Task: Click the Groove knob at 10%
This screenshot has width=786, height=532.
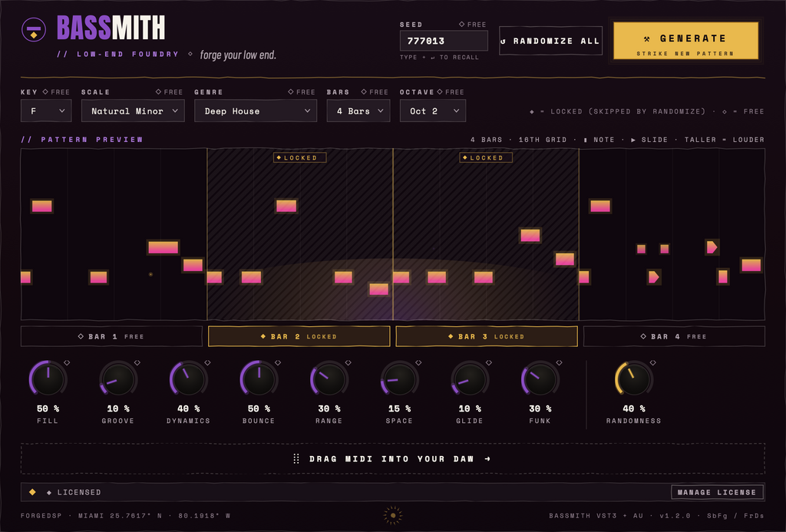Action: point(118,379)
